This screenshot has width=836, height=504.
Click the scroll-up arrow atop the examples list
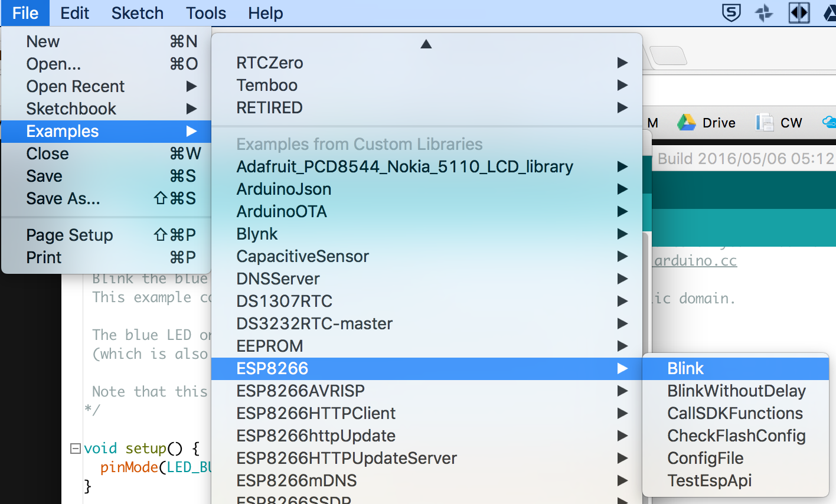tap(426, 44)
